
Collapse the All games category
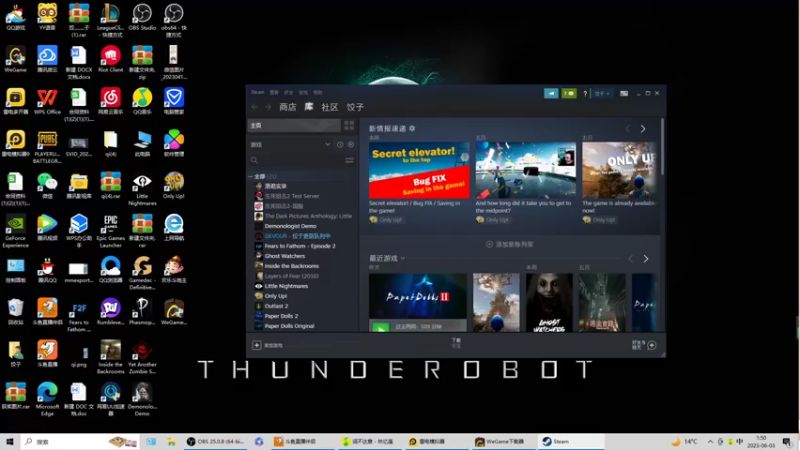pyautogui.click(x=251, y=177)
